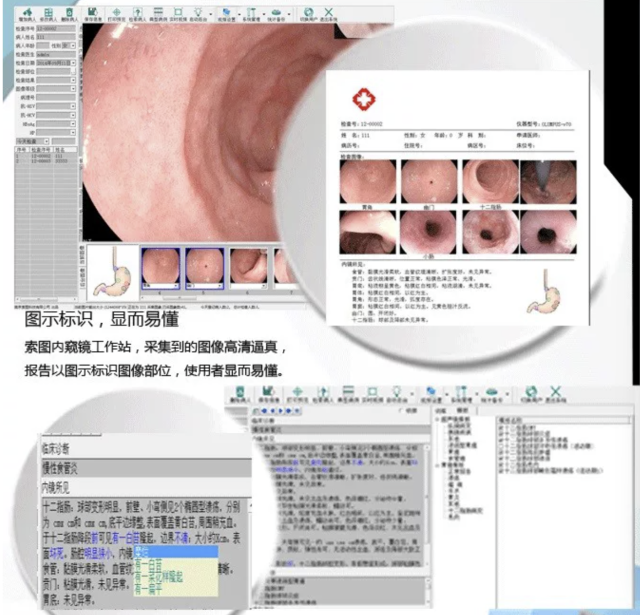
Task: Switch to the 诊断 tab above the tree
Action: click(x=441, y=411)
